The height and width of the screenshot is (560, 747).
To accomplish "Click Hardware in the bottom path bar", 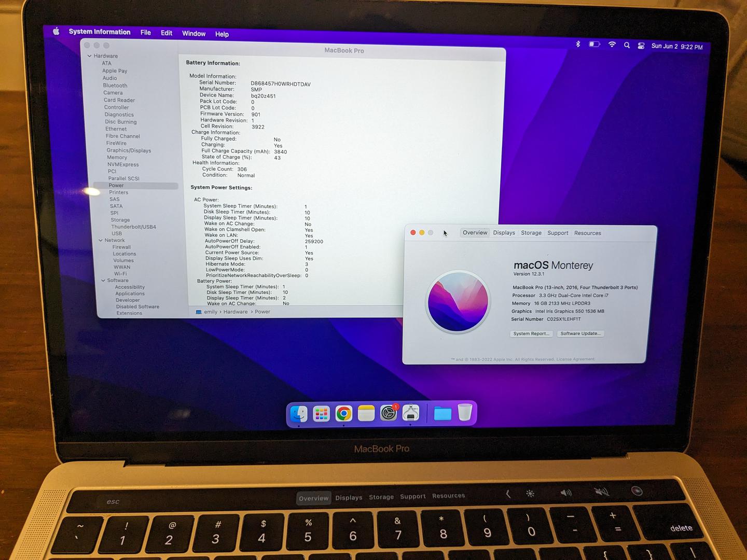I will pos(236,312).
